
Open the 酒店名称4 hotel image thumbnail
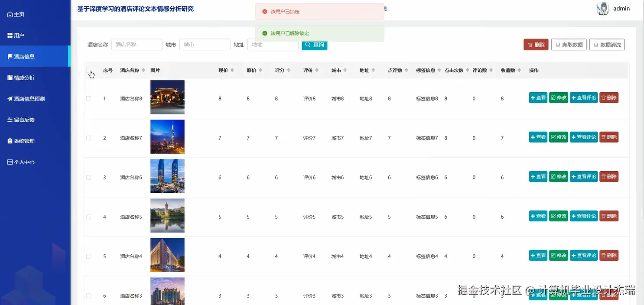pyautogui.click(x=167, y=255)
